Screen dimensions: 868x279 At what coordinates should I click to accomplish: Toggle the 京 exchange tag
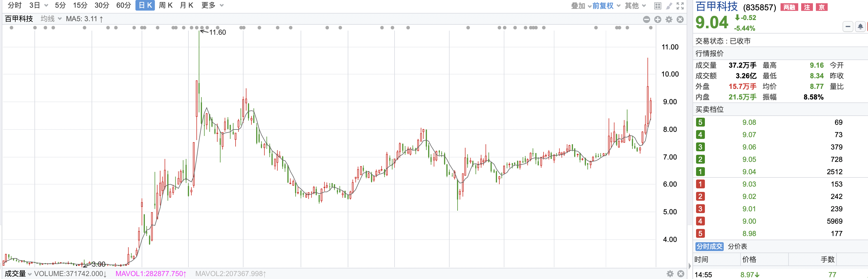click(x=821, y=7)
